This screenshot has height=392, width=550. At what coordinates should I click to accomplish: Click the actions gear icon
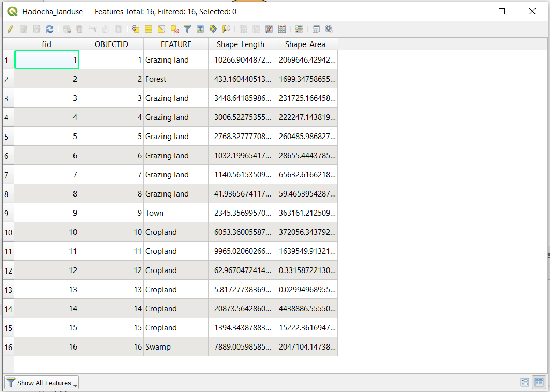(x=329, y=29)
